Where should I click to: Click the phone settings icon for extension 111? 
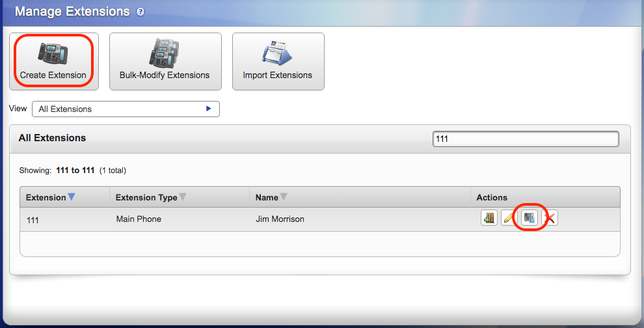[x=530, y=218]
